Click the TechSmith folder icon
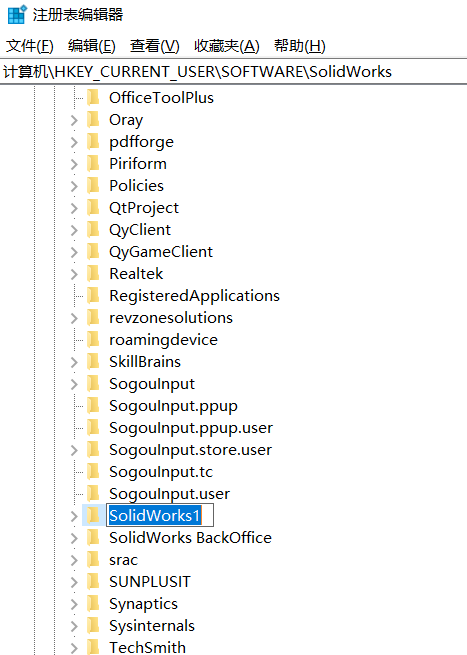 point(93,647)
